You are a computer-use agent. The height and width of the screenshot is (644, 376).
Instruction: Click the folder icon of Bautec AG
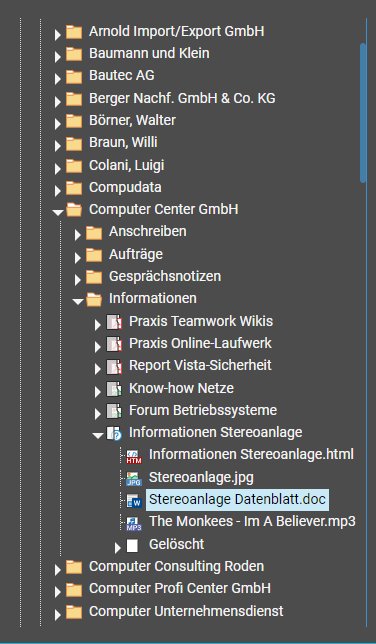pyautogui.click(x=74, y=77)
